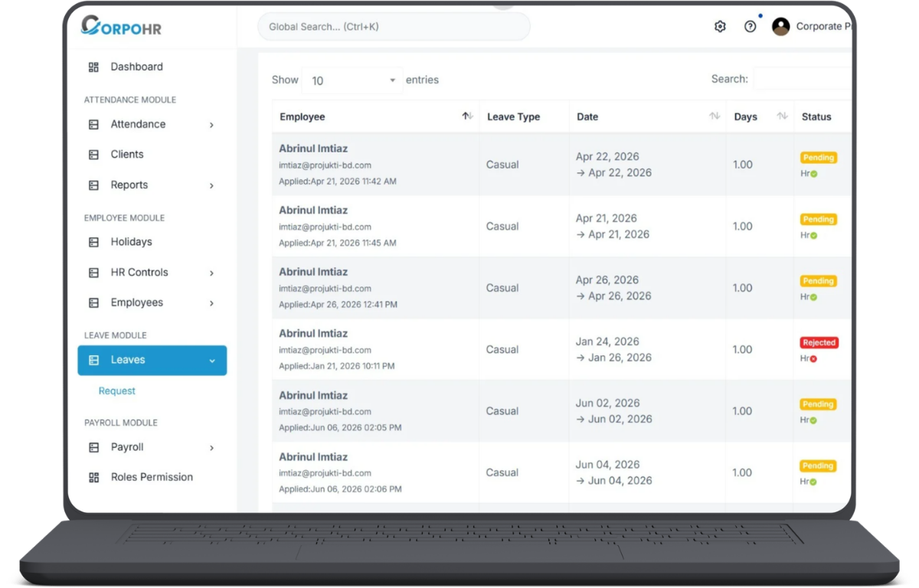Click the Clients sidebar icon
Image resolution: width=919 pixels, height=588 pixels.
[94, 155]
